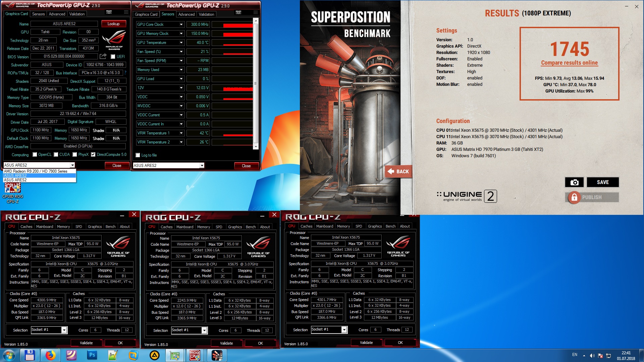Open the CPUID ROG CPU-Z desktop shortcut
This screenshot has height=362, width=644.
[x=13, y=193]
